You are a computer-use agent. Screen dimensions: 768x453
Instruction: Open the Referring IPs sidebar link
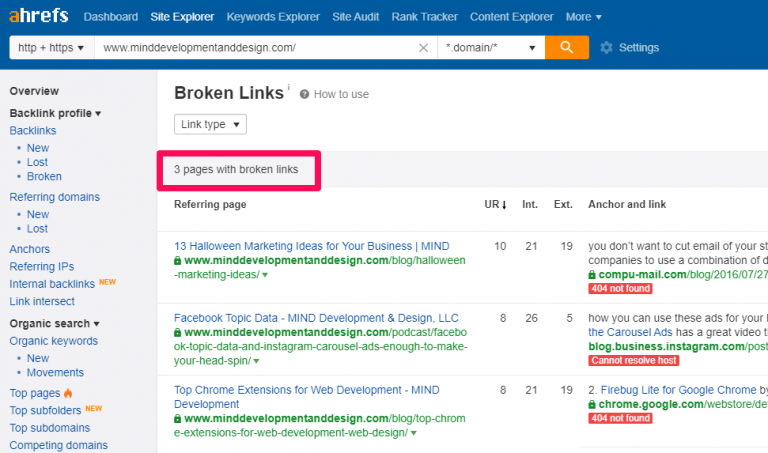pyautogui.click(x=42, y=267)
